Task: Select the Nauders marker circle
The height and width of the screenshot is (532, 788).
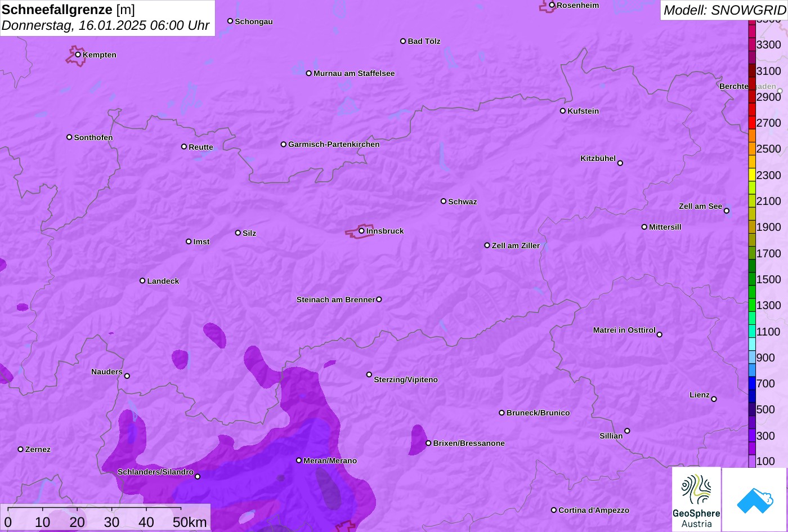Action: (x=127, y=376)
